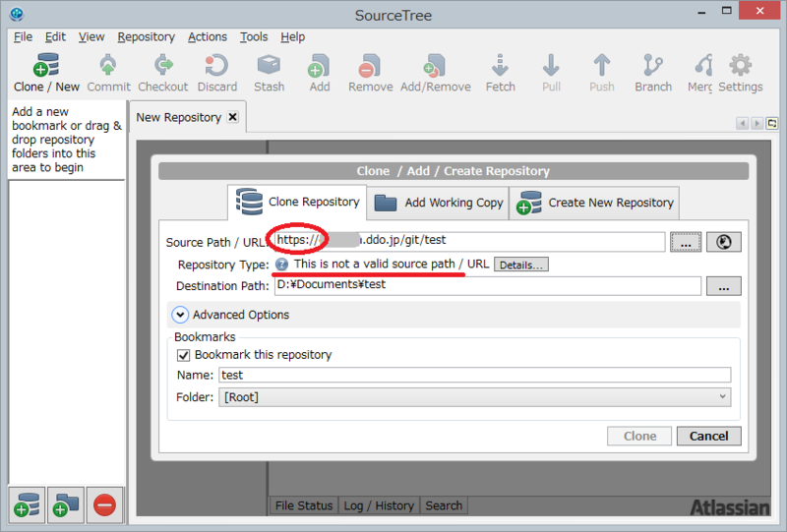
Task: Click bottom-left add repository database icon
Action: pos(27,504)
